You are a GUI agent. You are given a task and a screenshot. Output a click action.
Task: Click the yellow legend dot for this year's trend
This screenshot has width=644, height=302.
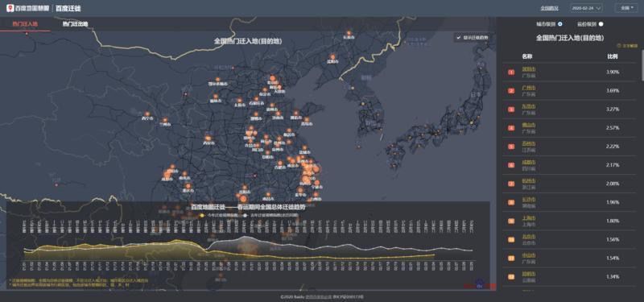(202, 215)
